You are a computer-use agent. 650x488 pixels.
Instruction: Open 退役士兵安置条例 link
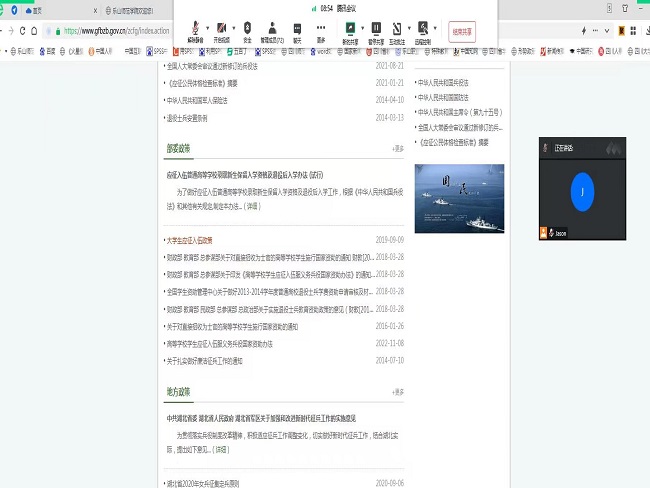tap(187, 118)
